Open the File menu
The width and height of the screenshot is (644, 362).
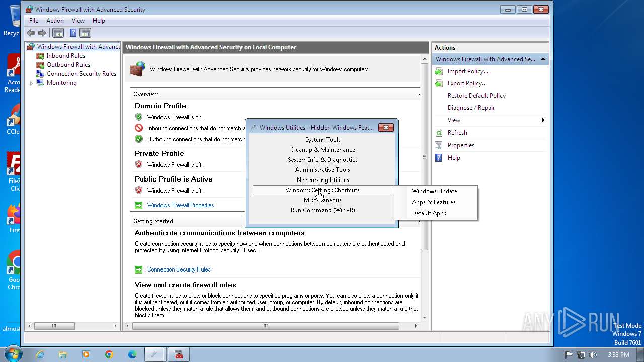(34, 21)
